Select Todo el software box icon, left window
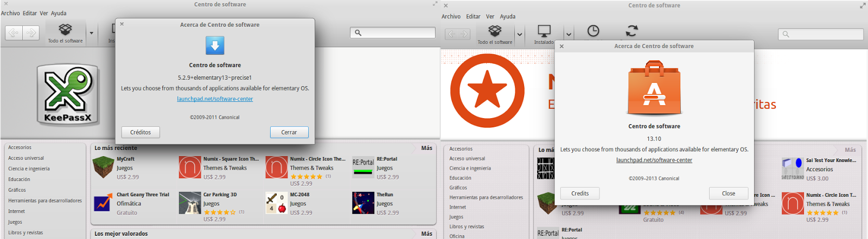 (x=65, y=29)
